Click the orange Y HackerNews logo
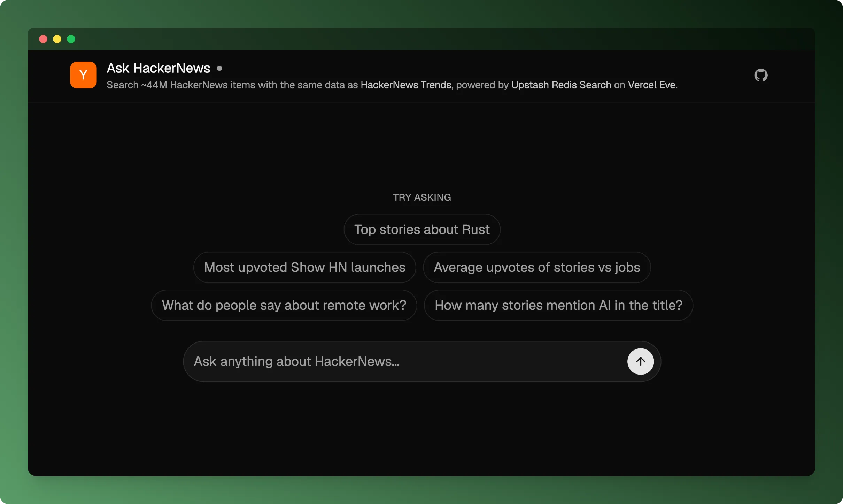Image resolution: width=843 pixels, height=504 pixels. [x=83, y=75]
